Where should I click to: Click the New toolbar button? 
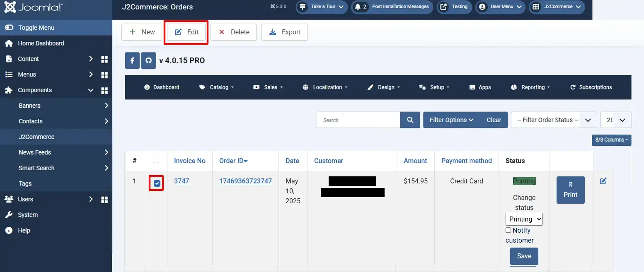tap(142, 32)
